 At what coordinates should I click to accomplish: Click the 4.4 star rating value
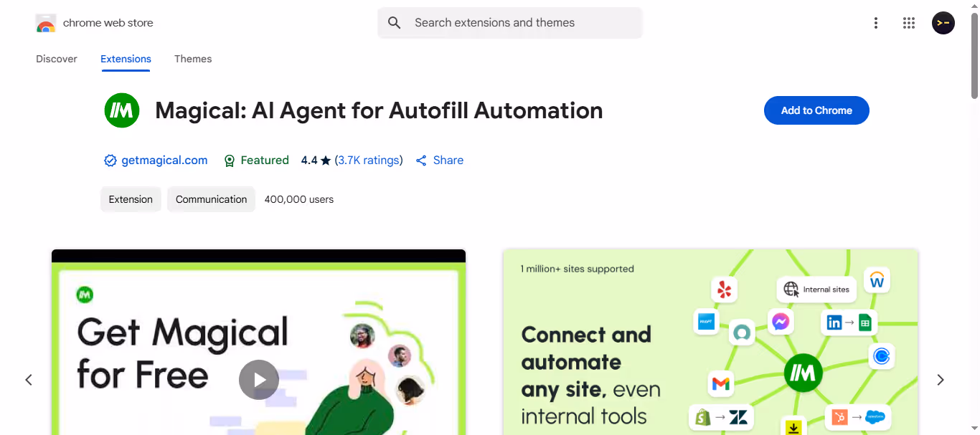309,161
